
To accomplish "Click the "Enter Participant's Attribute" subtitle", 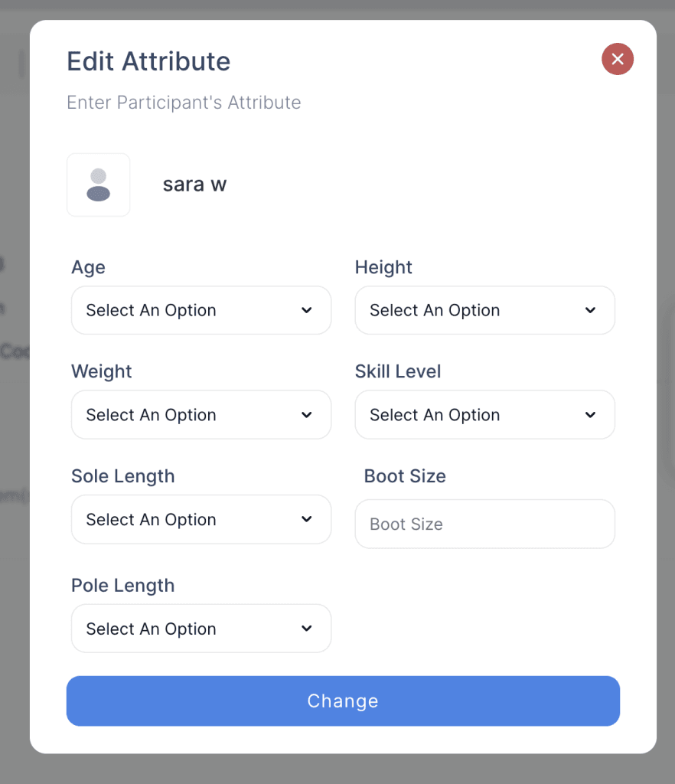I will 184,103.
